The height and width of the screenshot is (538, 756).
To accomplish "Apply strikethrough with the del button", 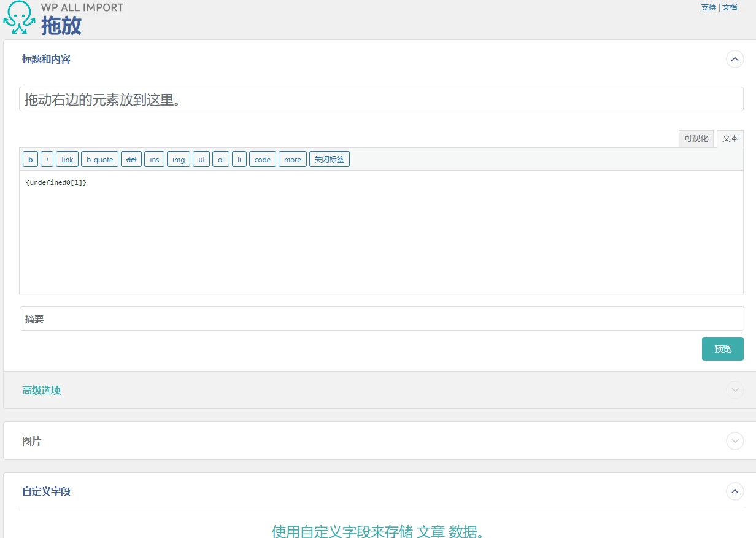I will coord(131,159).
